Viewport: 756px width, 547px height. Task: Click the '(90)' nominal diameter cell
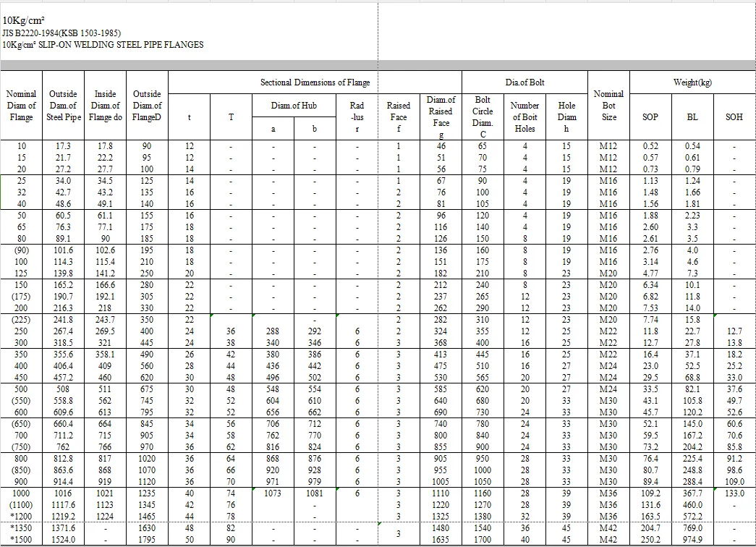pos(21,250)
